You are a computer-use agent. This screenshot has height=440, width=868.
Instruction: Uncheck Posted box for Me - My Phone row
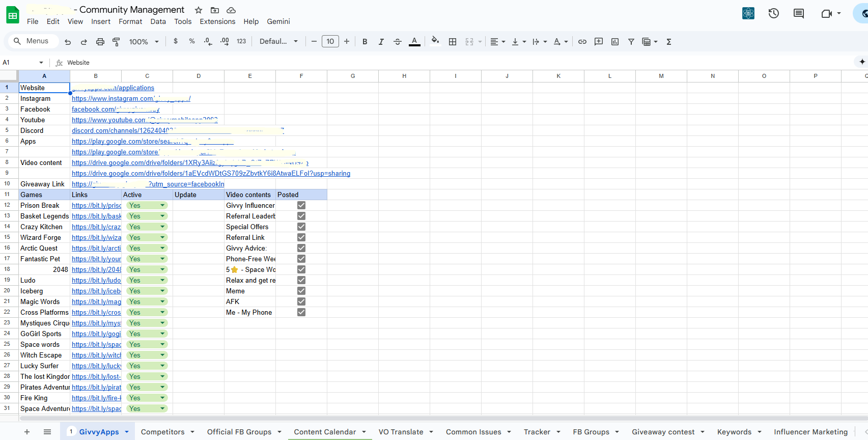click(301, 312)
